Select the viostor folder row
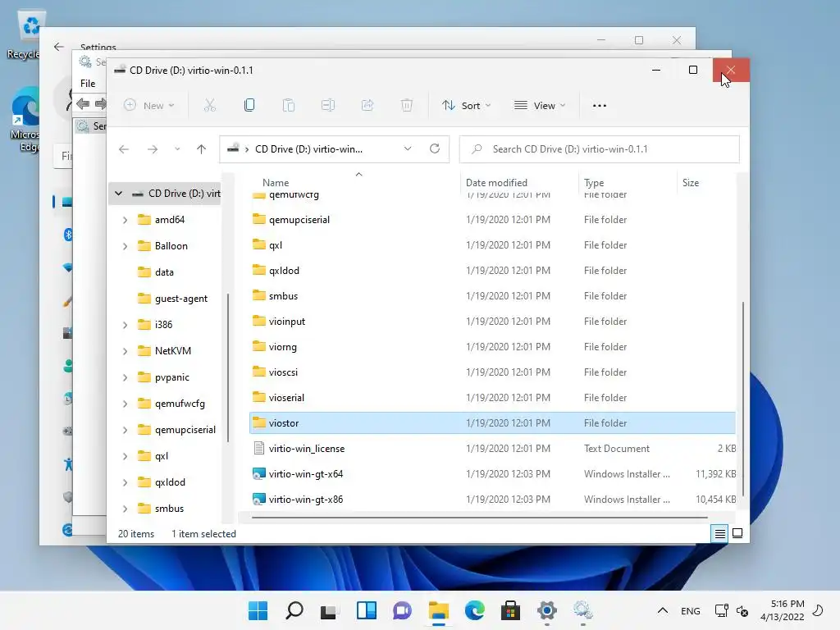840x630 pixels. pyautogui.click(x=492, y=422)
